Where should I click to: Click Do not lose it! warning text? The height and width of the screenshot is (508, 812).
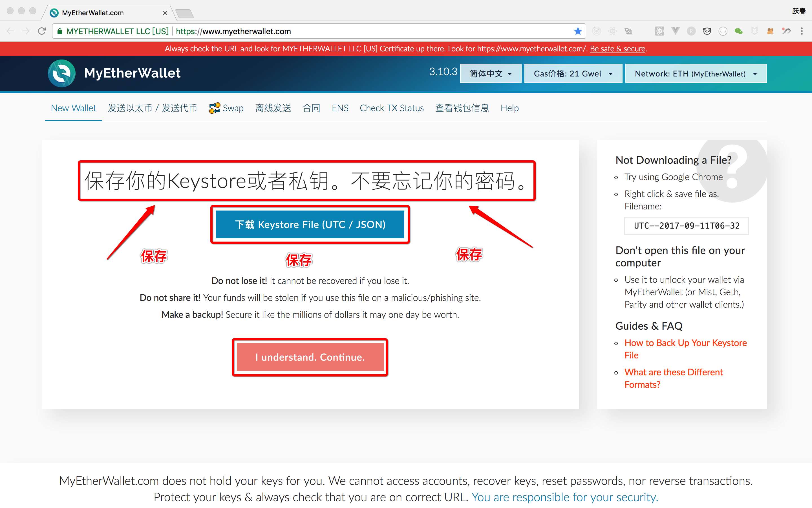(239, 281)
